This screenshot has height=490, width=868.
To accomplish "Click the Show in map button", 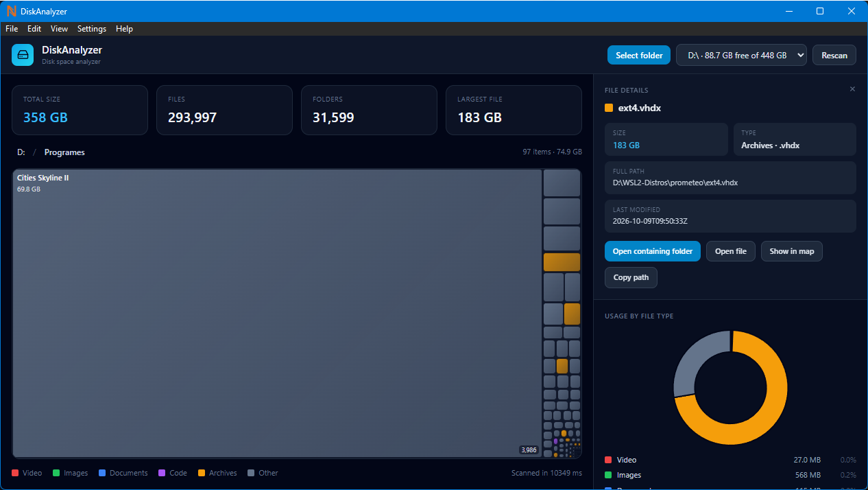I will (792, 251).
